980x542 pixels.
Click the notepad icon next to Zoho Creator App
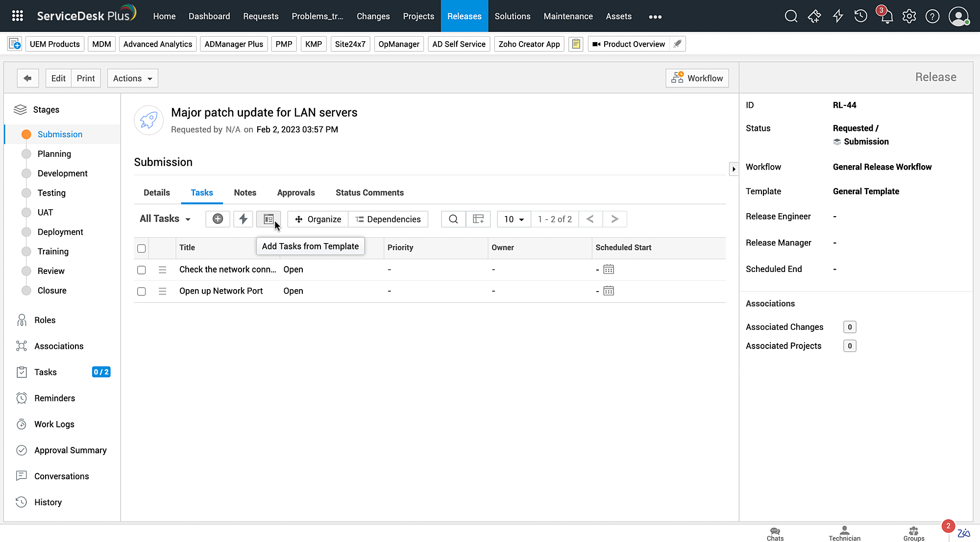click(x=576, y=44)
